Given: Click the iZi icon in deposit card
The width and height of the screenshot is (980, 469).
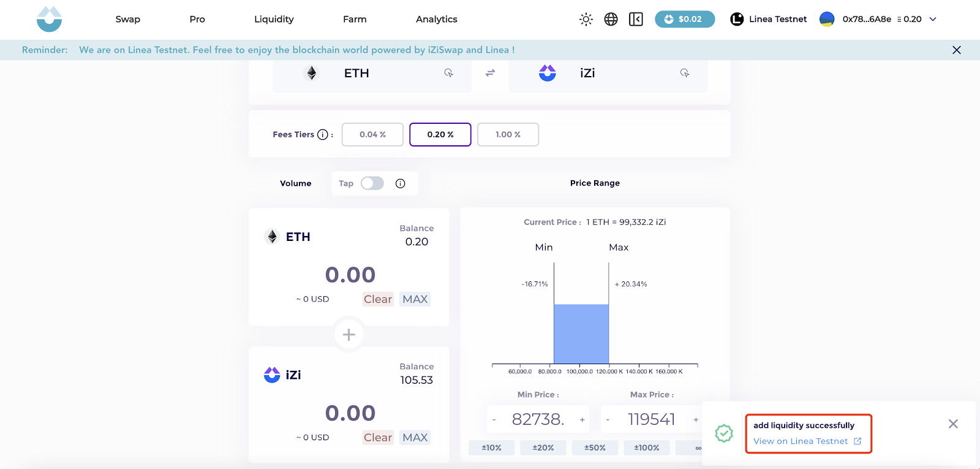Looking at the screenshot, I should (272, 375).
